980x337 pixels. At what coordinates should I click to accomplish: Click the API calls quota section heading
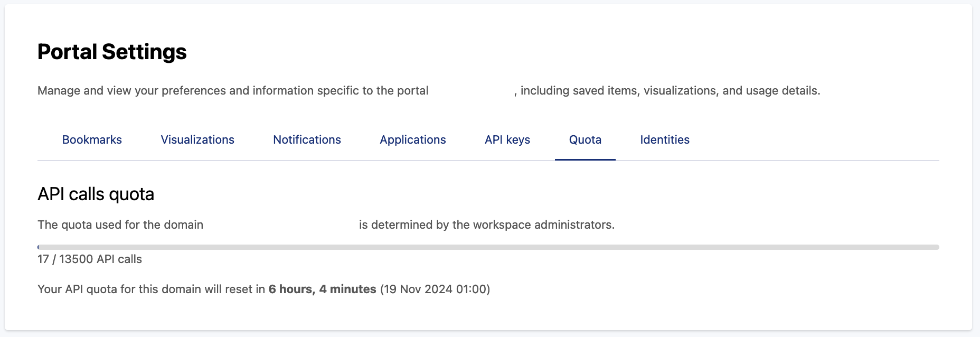(96, 194)
